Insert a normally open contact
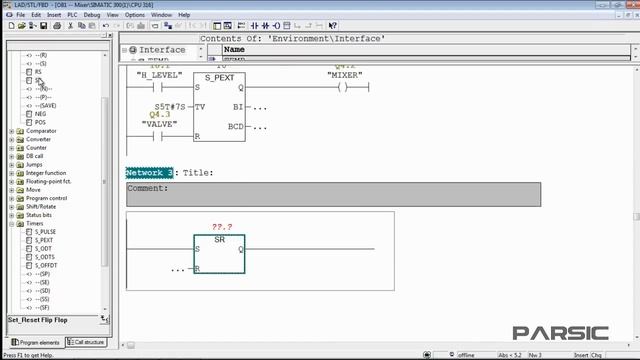 click(255, 26)
